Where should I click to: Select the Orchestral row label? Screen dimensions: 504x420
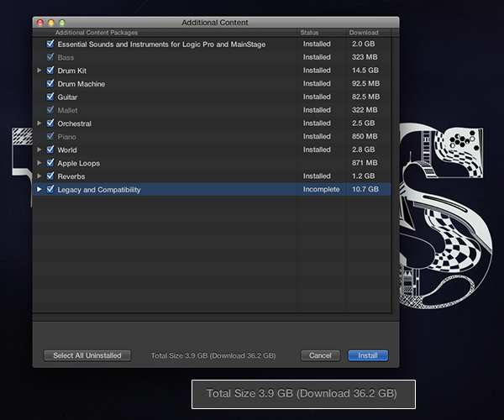[74, 123]
